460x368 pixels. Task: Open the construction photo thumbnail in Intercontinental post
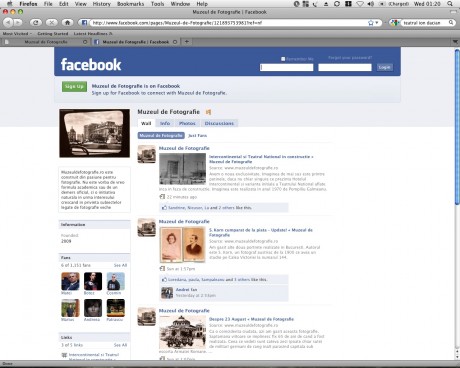[x=182, y=169]
